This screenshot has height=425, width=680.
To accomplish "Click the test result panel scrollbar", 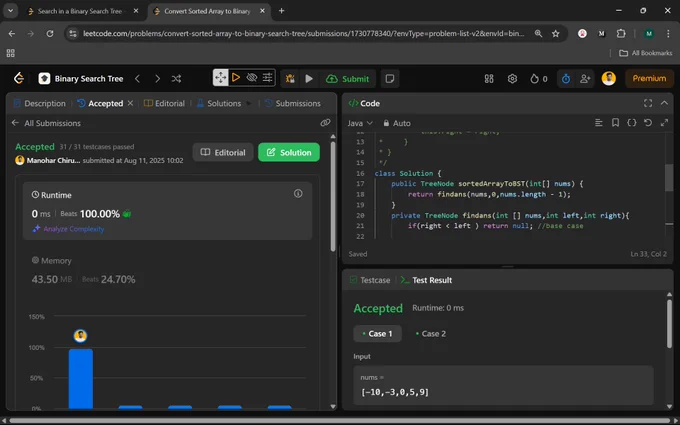I will click(x=670, y=323).
